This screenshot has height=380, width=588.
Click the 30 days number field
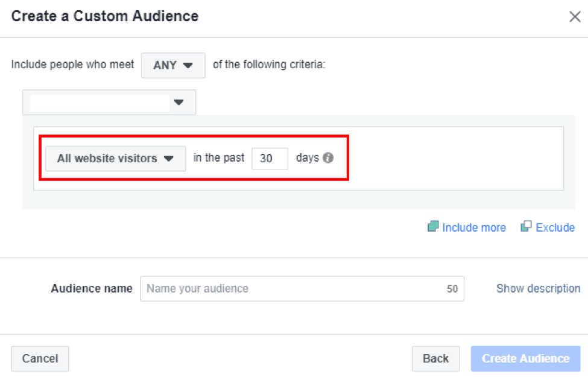270,159
